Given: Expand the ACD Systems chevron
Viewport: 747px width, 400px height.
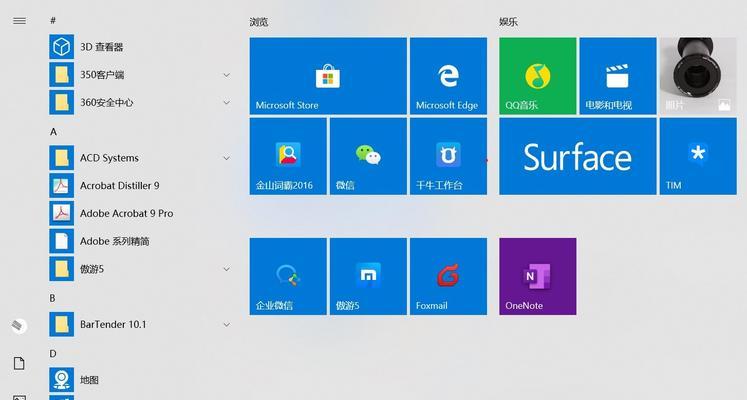Looking at the screenshot, I should tap(227, 158).
